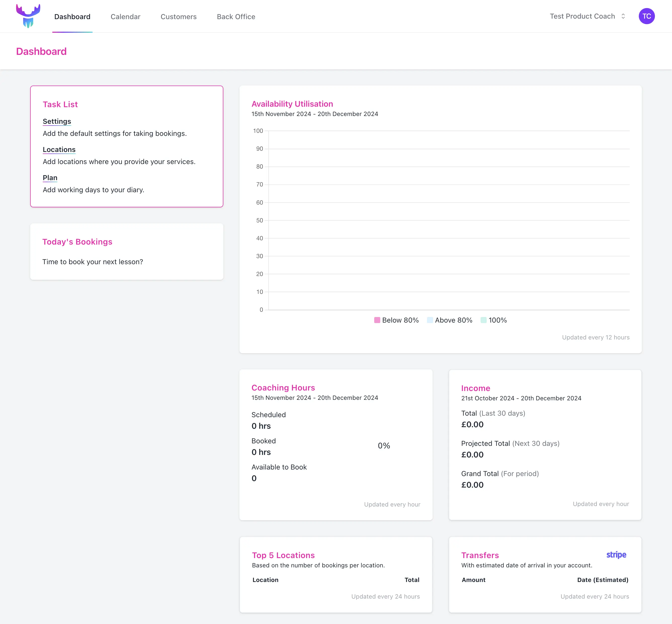
Task: Open the TC profile avatar icon
Action: click(647, 16)
